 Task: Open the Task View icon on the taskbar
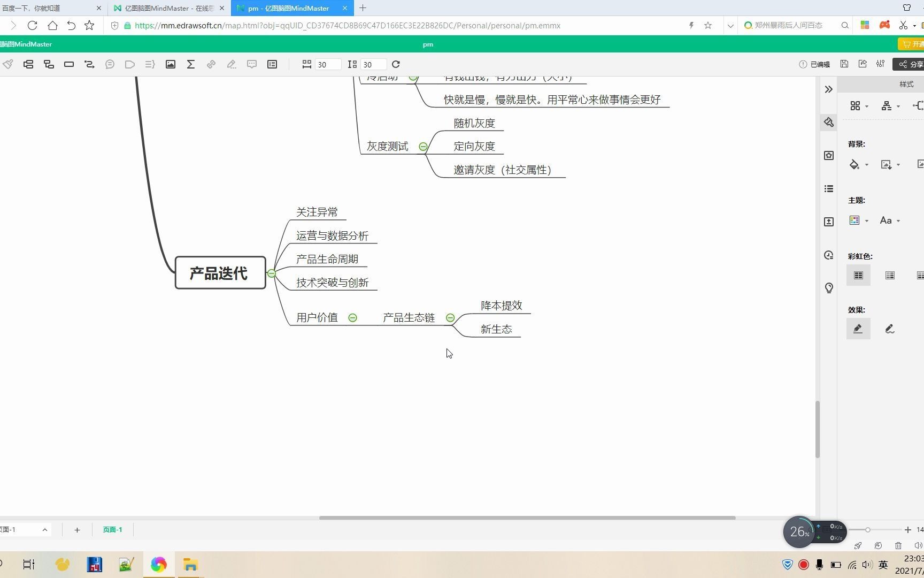[x=28, y=565]
